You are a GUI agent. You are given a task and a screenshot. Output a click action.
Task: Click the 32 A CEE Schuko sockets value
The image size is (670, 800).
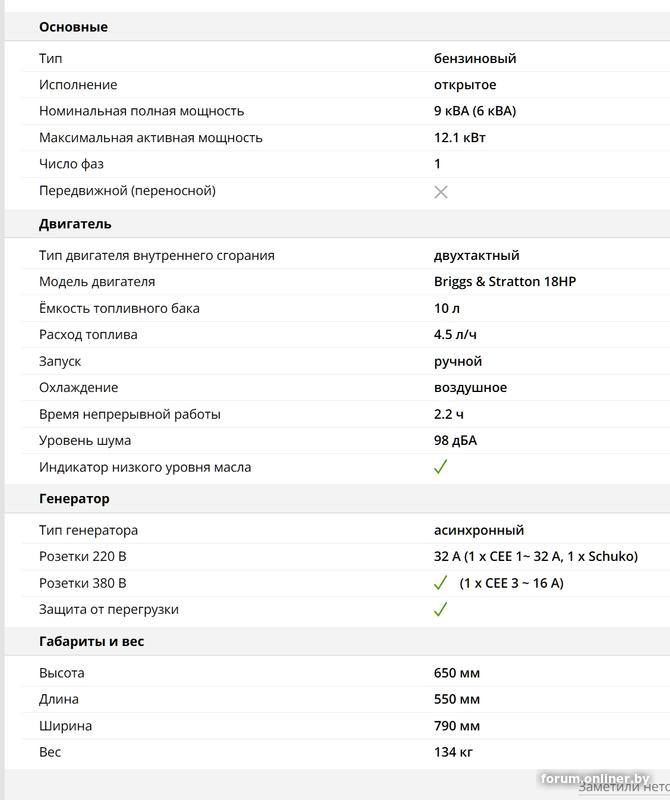(535, 557)
